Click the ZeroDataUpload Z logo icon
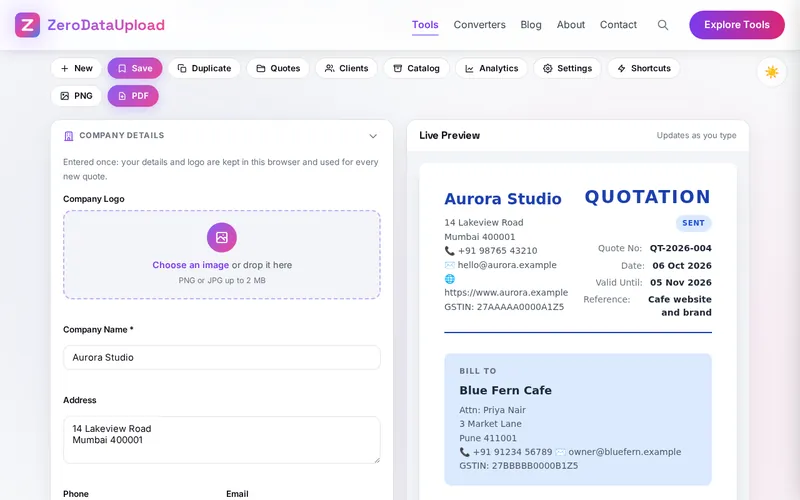Screen dimensions: 800x500 click(x=28, y=25)
